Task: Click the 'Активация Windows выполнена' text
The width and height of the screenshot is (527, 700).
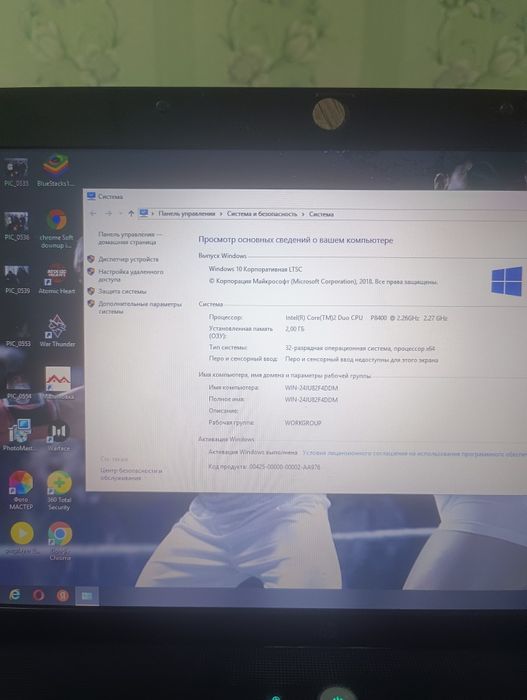Action: [253, 452]
